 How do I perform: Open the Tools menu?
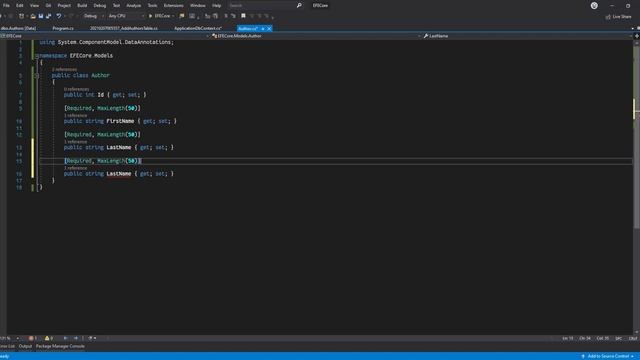coord(152,6)
